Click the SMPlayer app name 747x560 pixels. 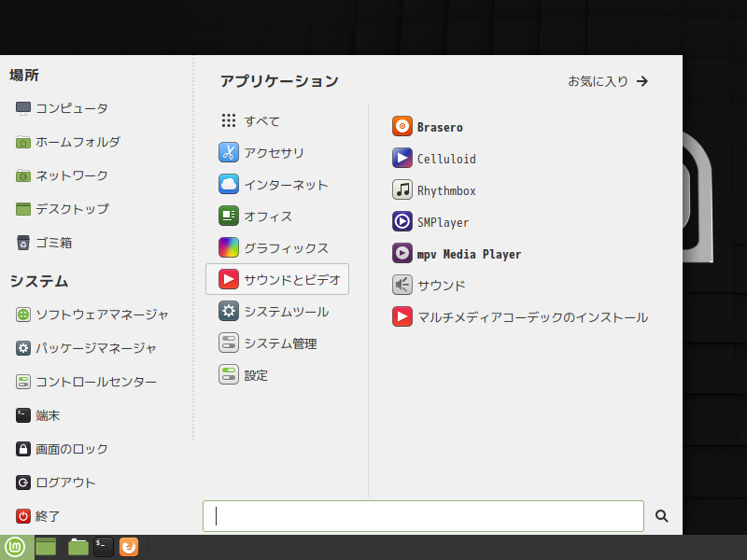(x=443, y=222)
